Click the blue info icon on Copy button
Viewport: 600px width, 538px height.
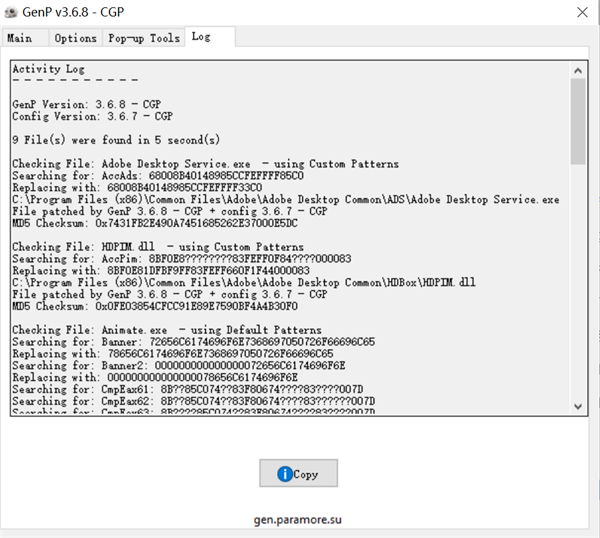point(284,474)
